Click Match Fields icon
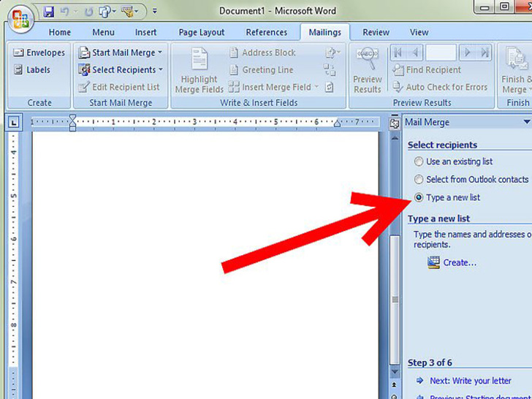The height and width of the screenshot is (399, 532). tap(330, 70)
